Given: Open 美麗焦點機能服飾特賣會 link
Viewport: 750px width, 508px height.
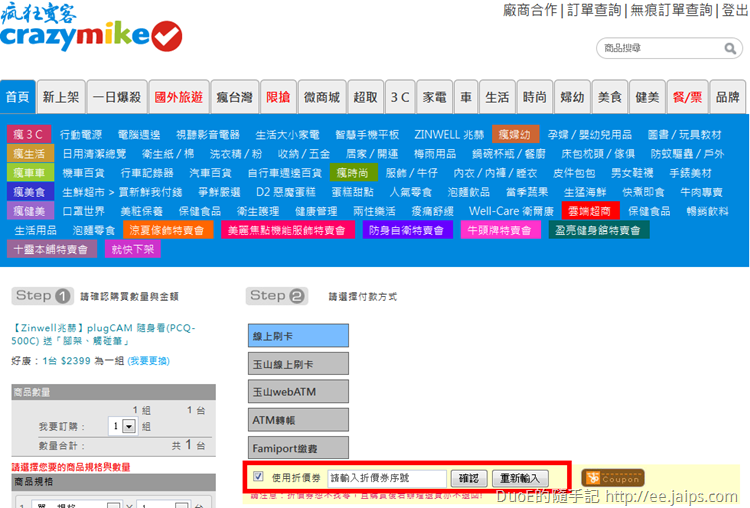Looking at the screenshot, I should click(287, 230).
